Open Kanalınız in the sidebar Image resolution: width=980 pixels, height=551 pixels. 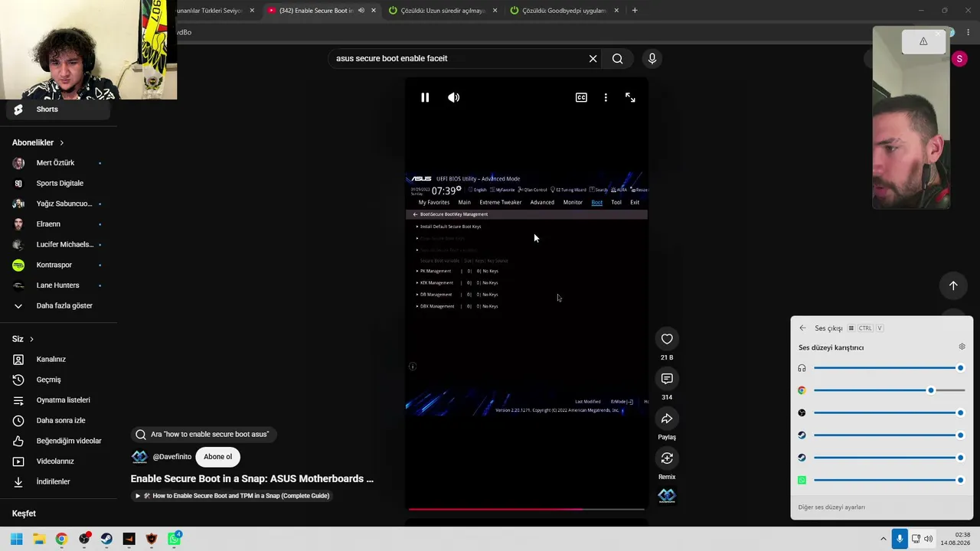point(59,360)
